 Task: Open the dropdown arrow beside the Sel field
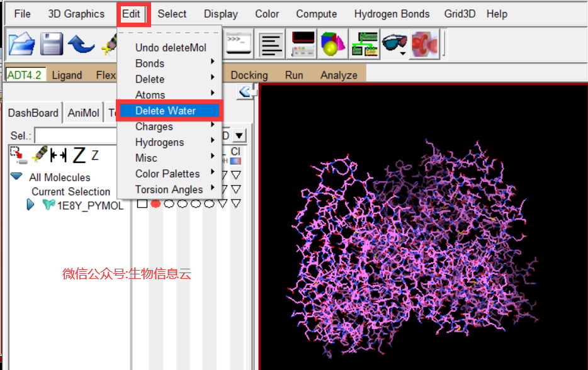pos(239,135)
